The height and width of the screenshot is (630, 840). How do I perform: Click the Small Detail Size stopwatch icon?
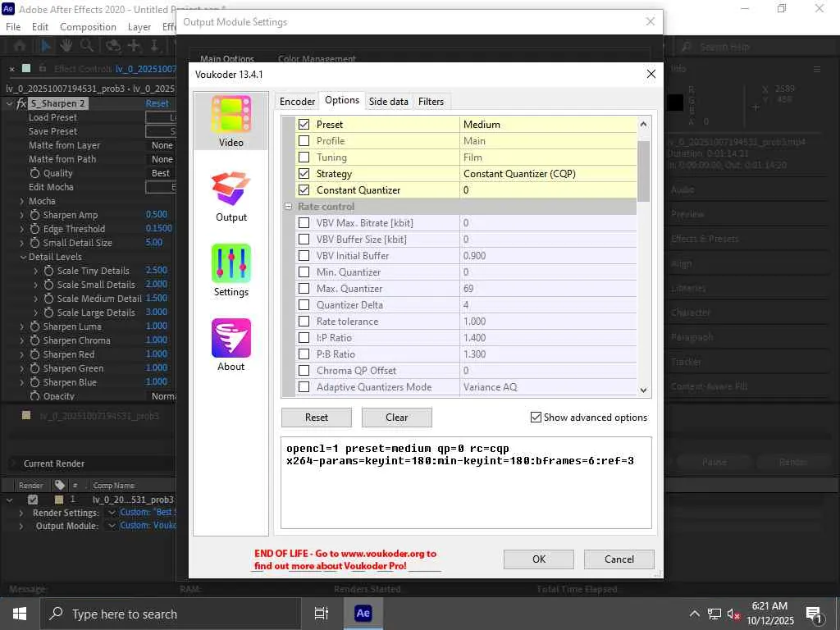tap(34, 243)
